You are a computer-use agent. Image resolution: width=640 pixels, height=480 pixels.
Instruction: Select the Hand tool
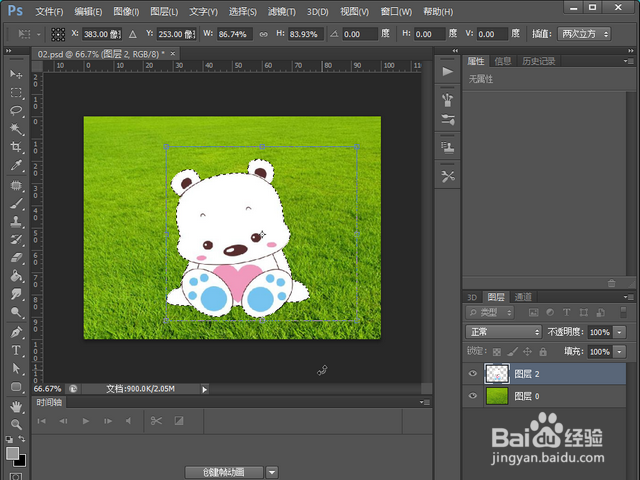click(16, 406)
